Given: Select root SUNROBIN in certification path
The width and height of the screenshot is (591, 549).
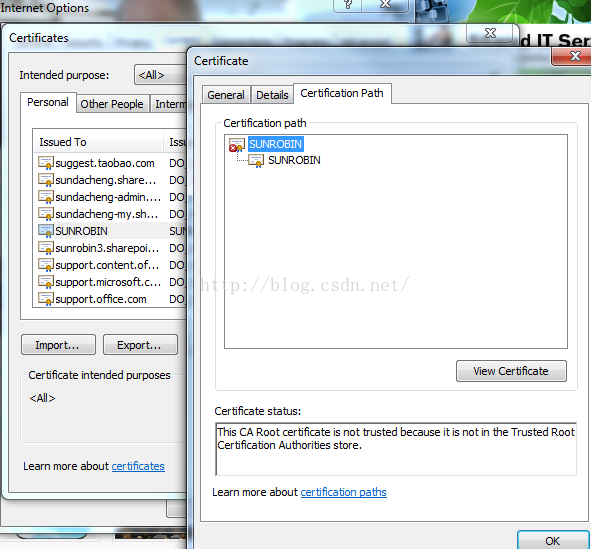Looking at the screenshot, I should point(276,144).
